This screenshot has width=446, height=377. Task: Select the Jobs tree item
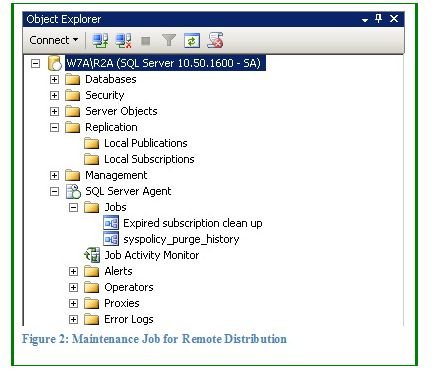pos(115,207)
